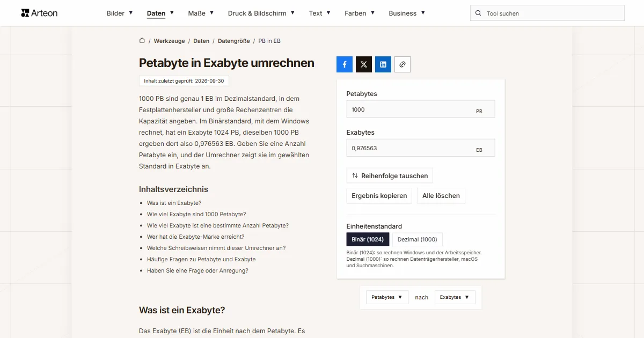Jump to "Wie viel Exabyte sind 1000 Petabyte?"
Image resolution: width=644 pixels, height=338 pixels.
point(196,214)
